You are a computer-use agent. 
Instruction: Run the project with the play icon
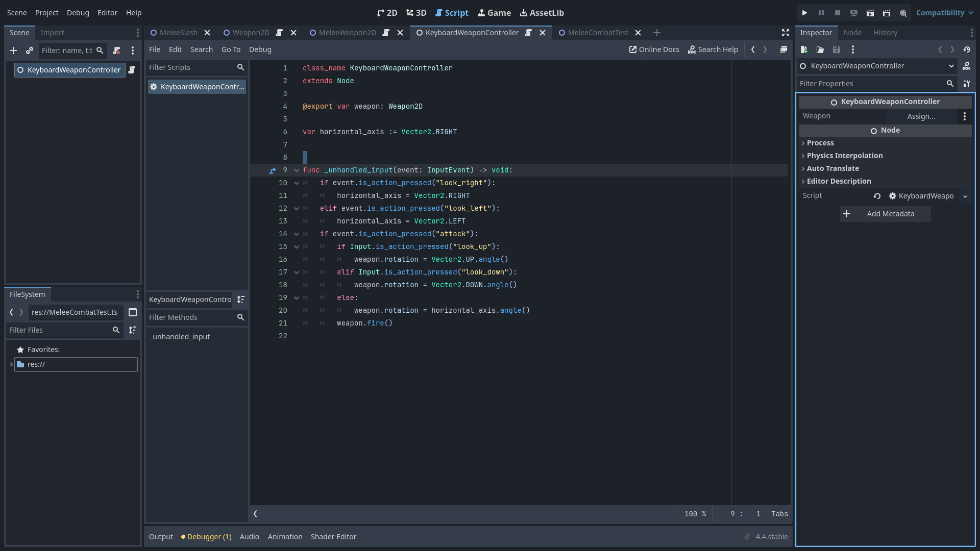click(804, 13)
